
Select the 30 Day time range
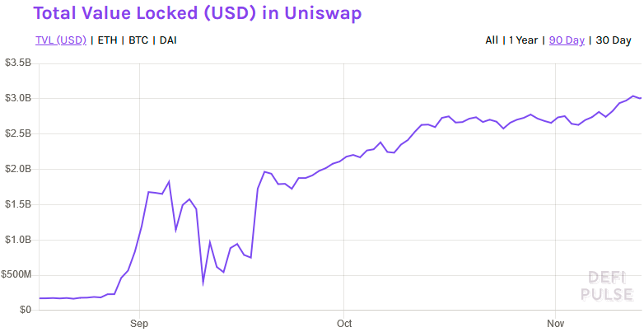(x=613, y=40)
